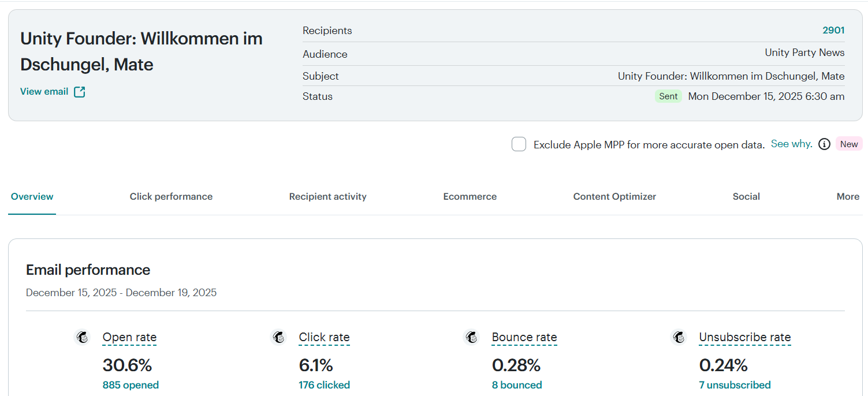The height and width of the screenshot is (396, 868).
Task: Click the info icon next to See why
Action: pos(825,144)
